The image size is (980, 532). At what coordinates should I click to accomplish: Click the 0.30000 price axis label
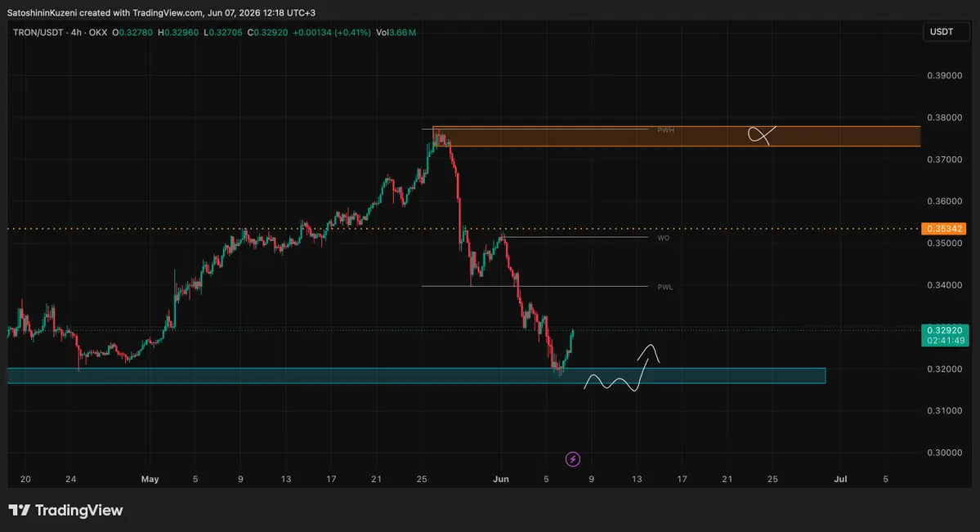tap(944, 453)
